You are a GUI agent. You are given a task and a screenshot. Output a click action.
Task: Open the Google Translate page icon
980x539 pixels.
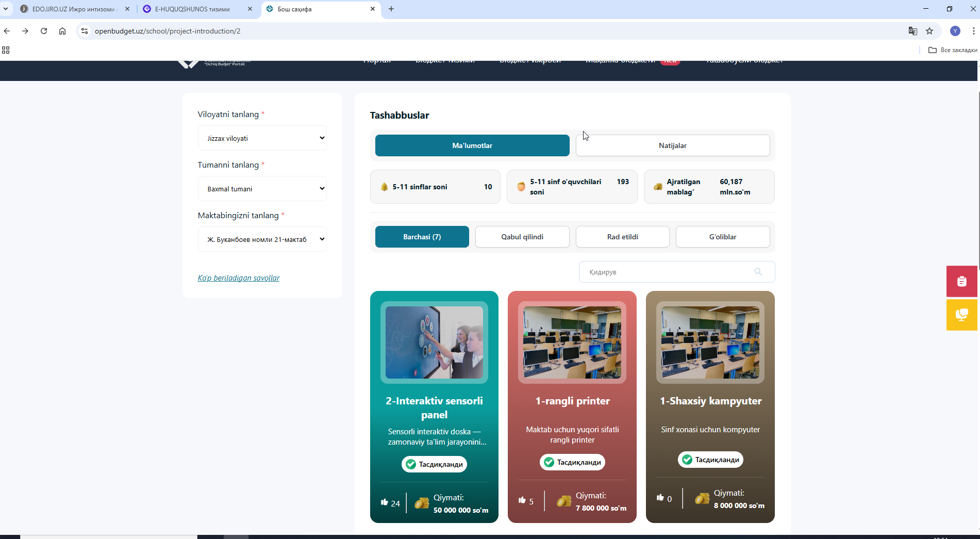912,31
